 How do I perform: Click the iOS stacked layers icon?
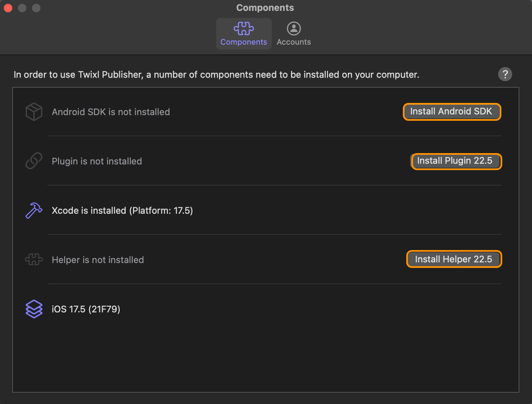(x=34, y=309)
